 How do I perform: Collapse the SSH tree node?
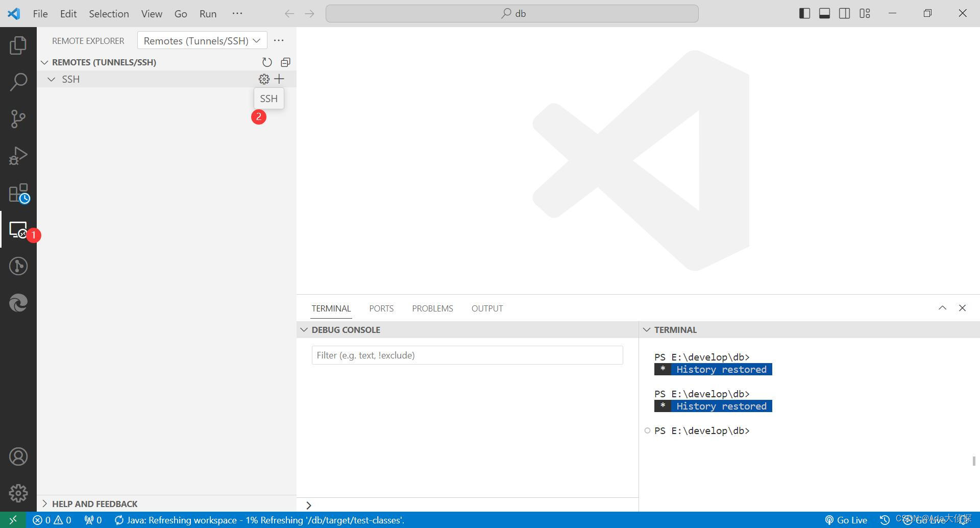tap(51, 79)
